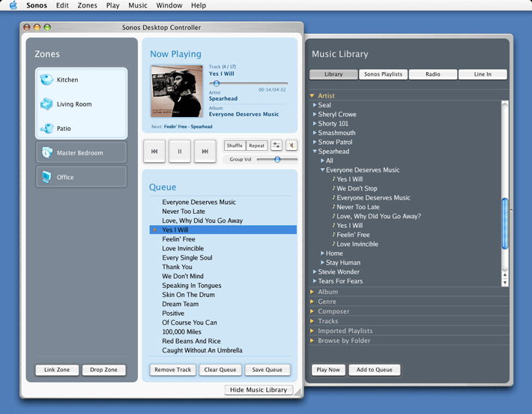
Task: Click the Music Library scrollbar thumb
Action: [505, 223]
